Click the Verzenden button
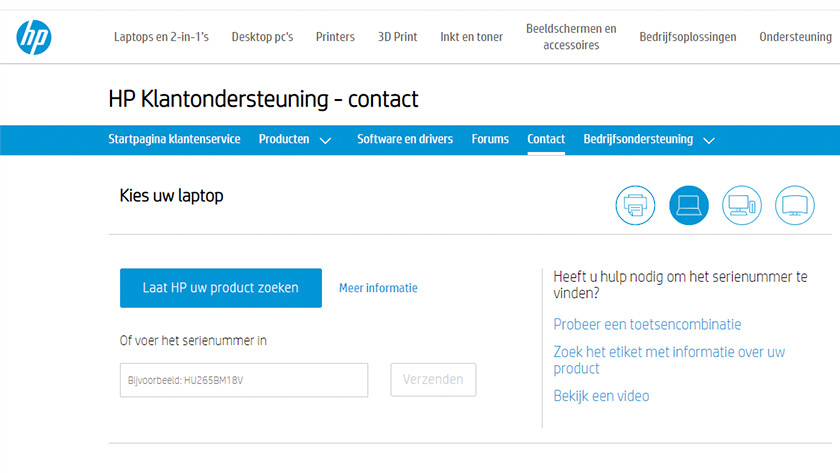Viewport: 840px width, 473px height. [433, 380]
